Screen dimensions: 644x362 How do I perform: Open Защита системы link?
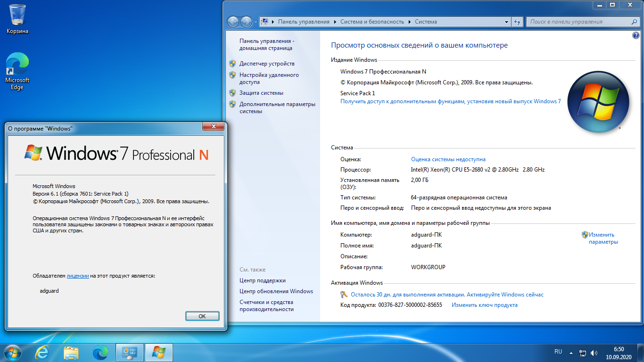(x=261, y=93)
